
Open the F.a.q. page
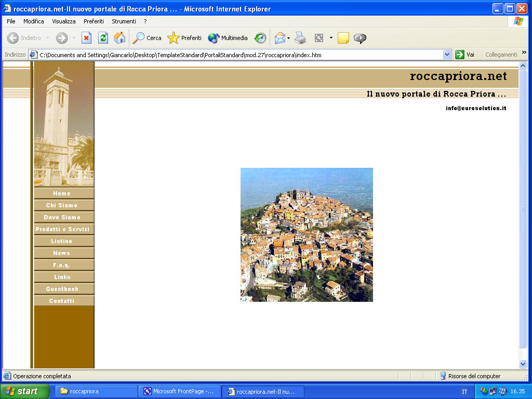[64, 265]
